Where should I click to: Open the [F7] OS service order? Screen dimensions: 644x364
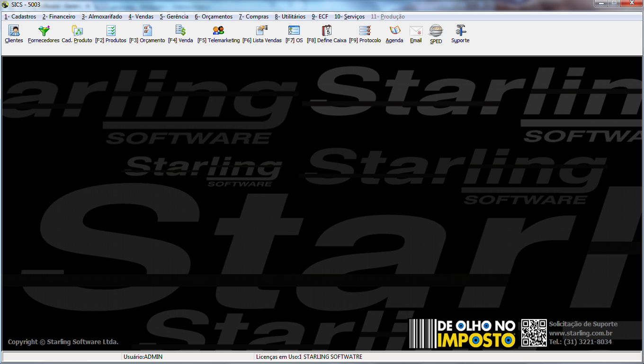[x=294, y=34]
